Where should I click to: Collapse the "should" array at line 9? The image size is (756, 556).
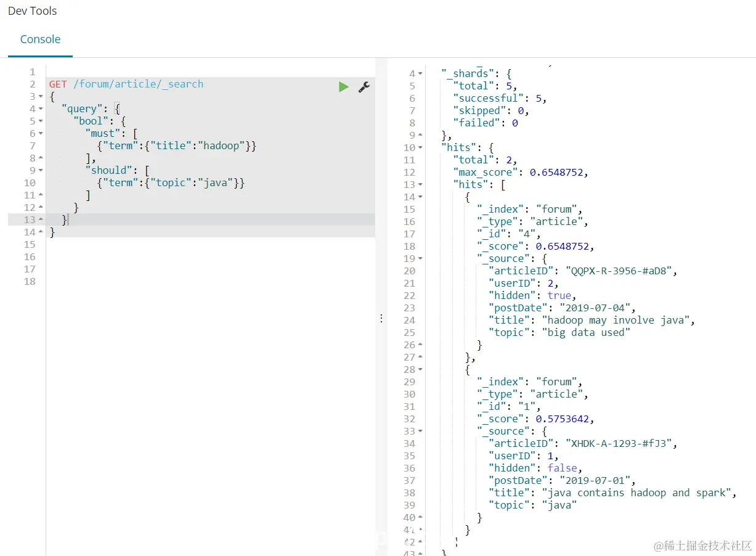pos(41,171)
